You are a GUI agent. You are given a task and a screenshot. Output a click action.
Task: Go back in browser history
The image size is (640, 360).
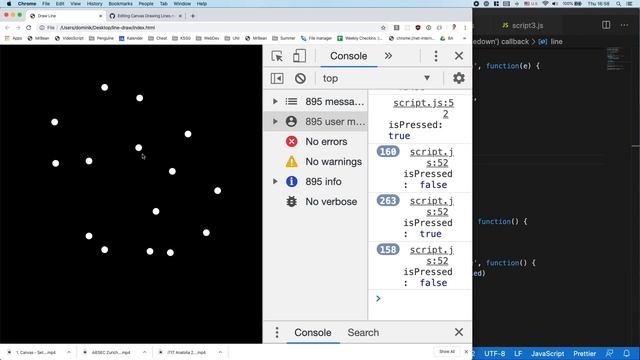[7, 28]
